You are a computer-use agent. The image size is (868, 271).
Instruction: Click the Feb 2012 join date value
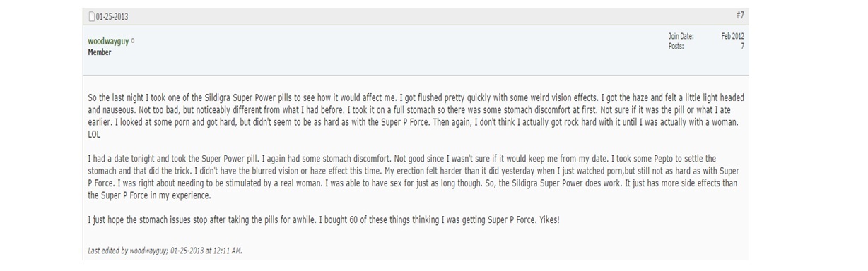pos(732,36)
